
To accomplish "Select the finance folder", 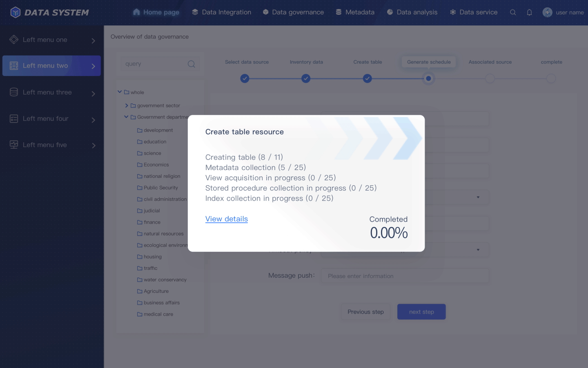I will (x=149, y=222).
